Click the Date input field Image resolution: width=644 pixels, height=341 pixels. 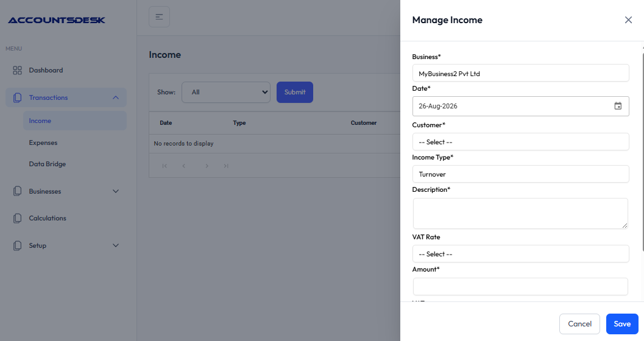[x=520, y=107]
